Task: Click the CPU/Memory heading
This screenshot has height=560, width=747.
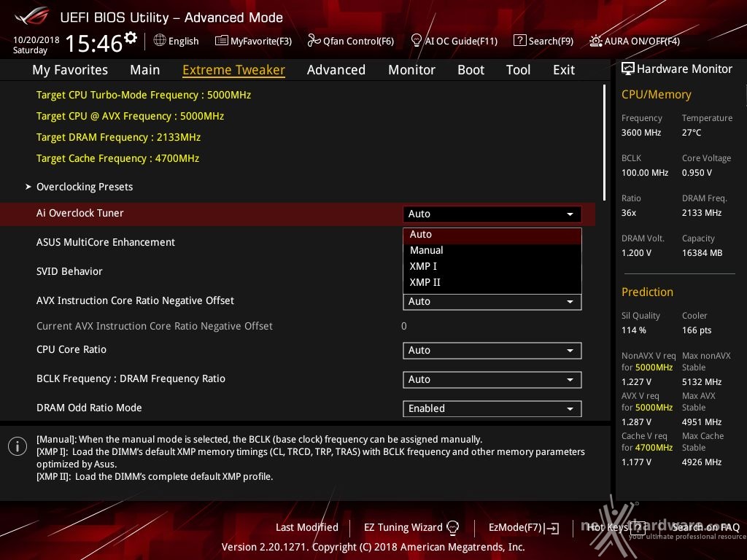Action: (656, 95)
